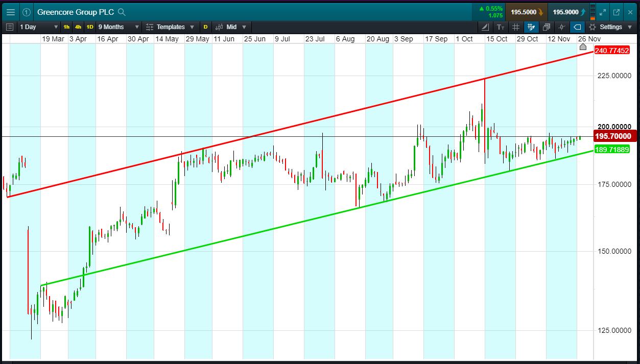Click the grey marker below 26 Nov
Screen dimensions: 640x364
point(583,46)
